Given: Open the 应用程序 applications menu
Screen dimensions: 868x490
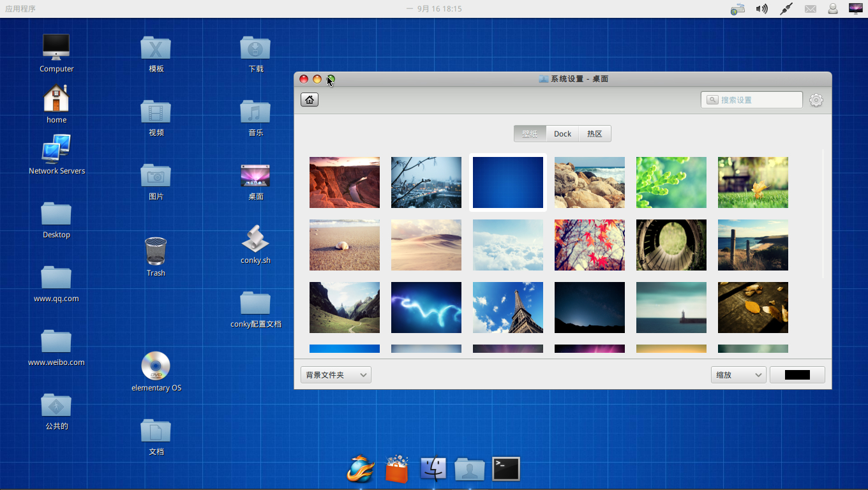Looking at the screenshot, I should (20, 9).
